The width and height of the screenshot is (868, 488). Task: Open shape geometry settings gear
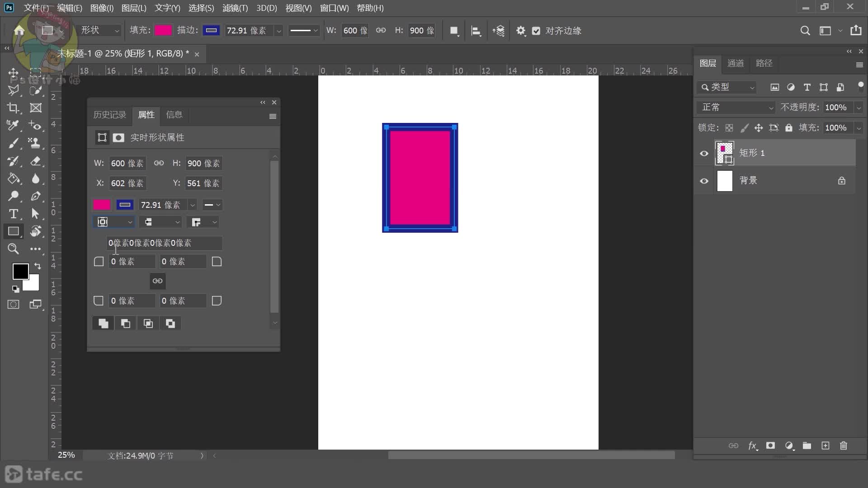pyautogui.click(x=521, y=31)
